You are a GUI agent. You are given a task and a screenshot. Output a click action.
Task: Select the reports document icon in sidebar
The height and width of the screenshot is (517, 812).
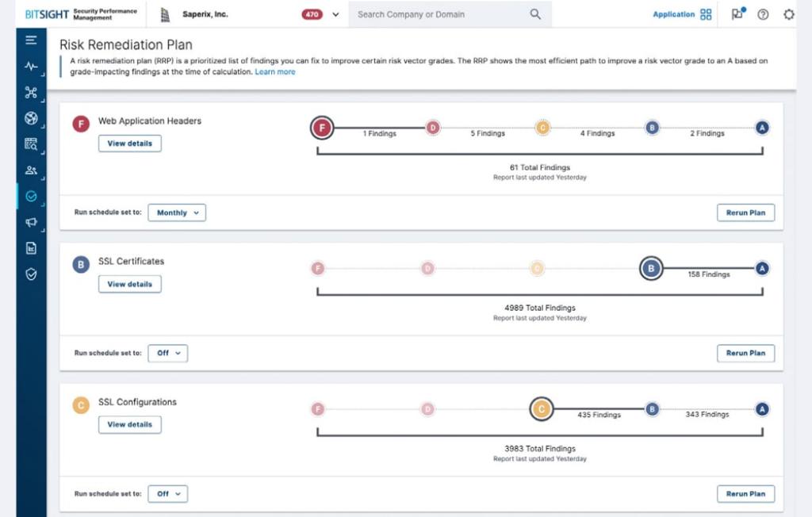[30, 249]
